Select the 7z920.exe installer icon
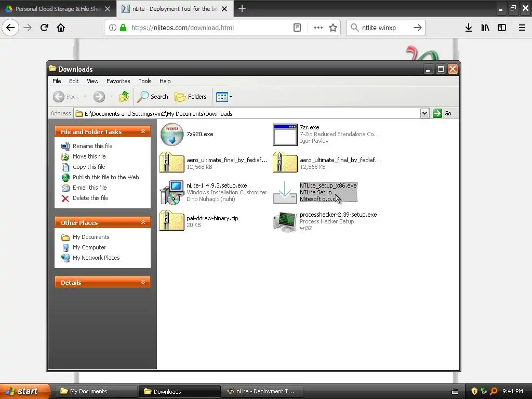 (172, 135)
